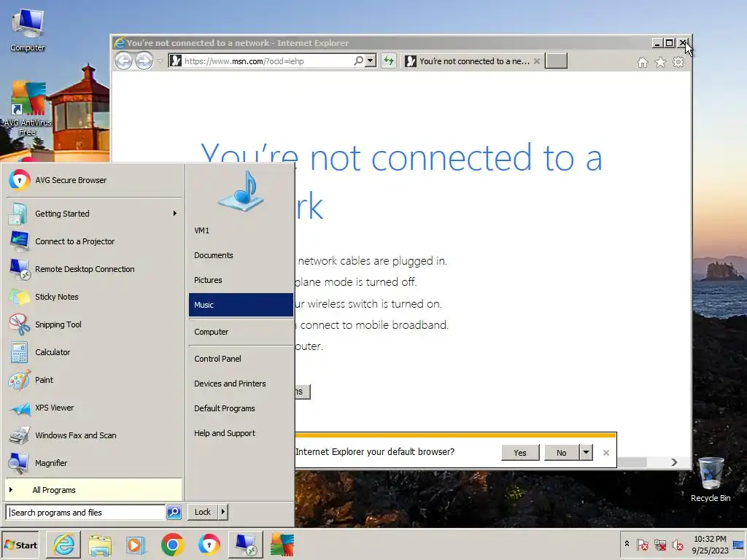
Task: Open Windows Fax and Scan
Action: click(x=94, y=435)
